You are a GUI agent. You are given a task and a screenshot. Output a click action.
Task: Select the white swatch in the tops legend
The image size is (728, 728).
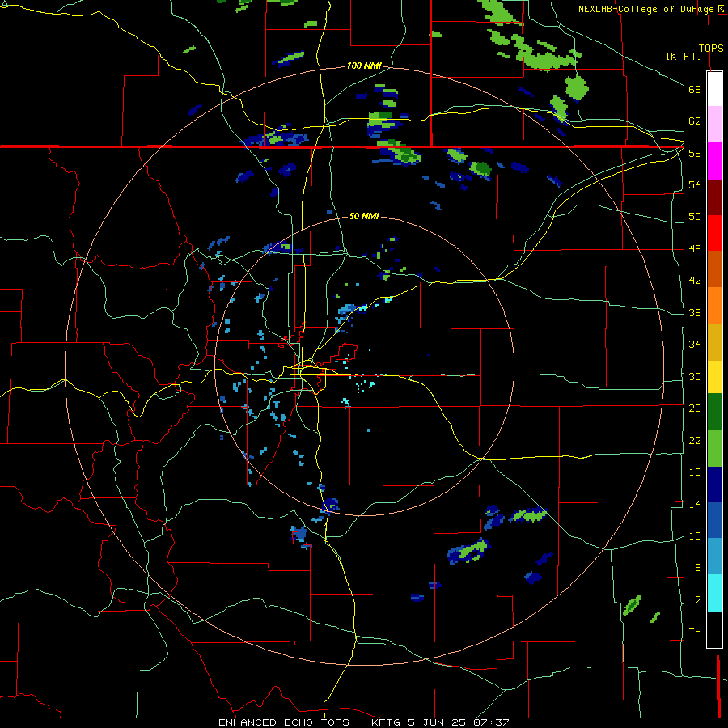click(714, 89)
